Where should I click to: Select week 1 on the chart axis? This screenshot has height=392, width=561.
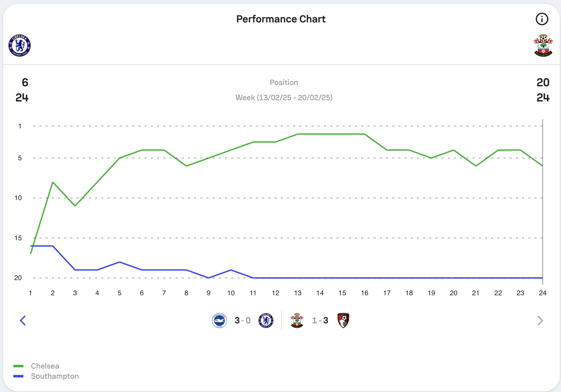[x=30, y=293]
